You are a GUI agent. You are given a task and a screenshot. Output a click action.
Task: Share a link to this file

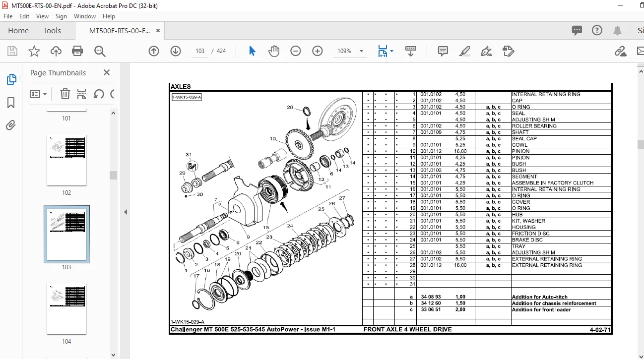tap(620, 51)
